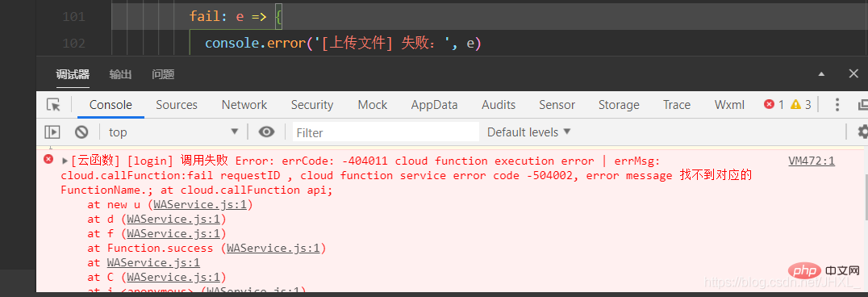868x297 pixels.
Task: Expand the login error message triangle
Action: click(x=65, y=161)
